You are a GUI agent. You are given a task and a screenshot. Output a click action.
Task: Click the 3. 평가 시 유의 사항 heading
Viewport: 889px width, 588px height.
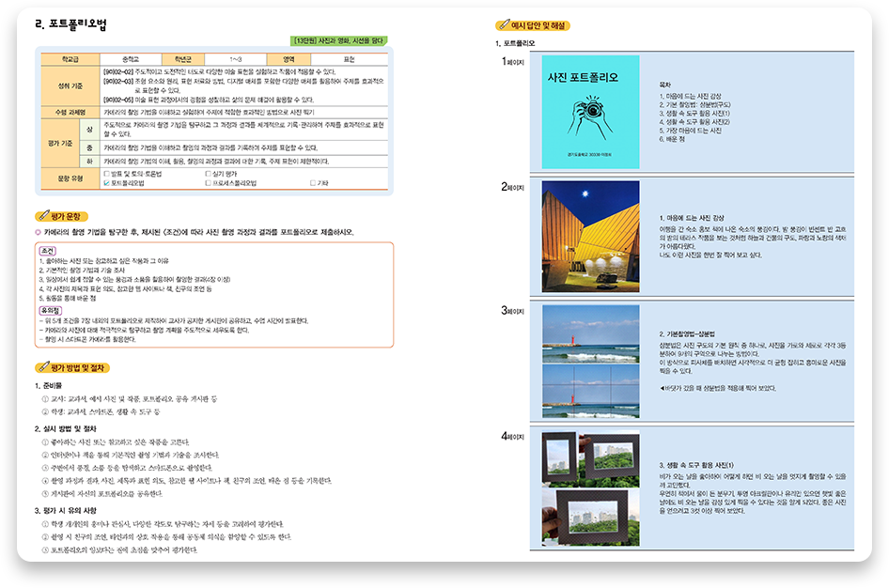click(x=65, y=510)
